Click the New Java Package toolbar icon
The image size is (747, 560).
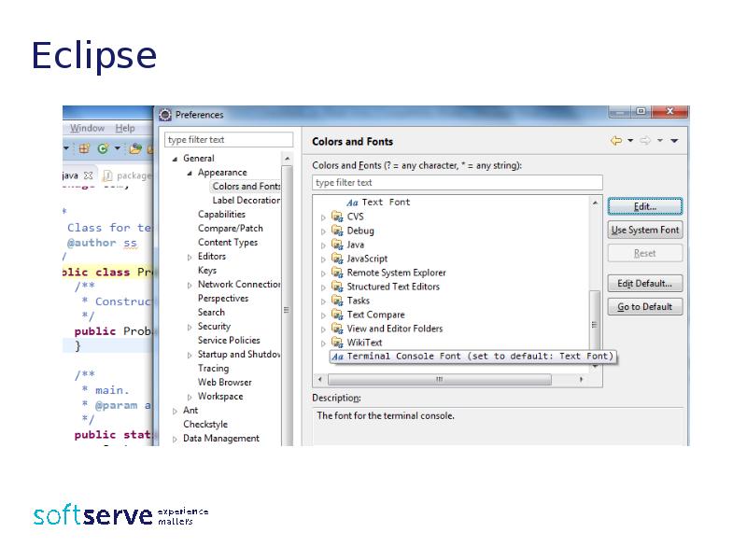tap(84, 148)
